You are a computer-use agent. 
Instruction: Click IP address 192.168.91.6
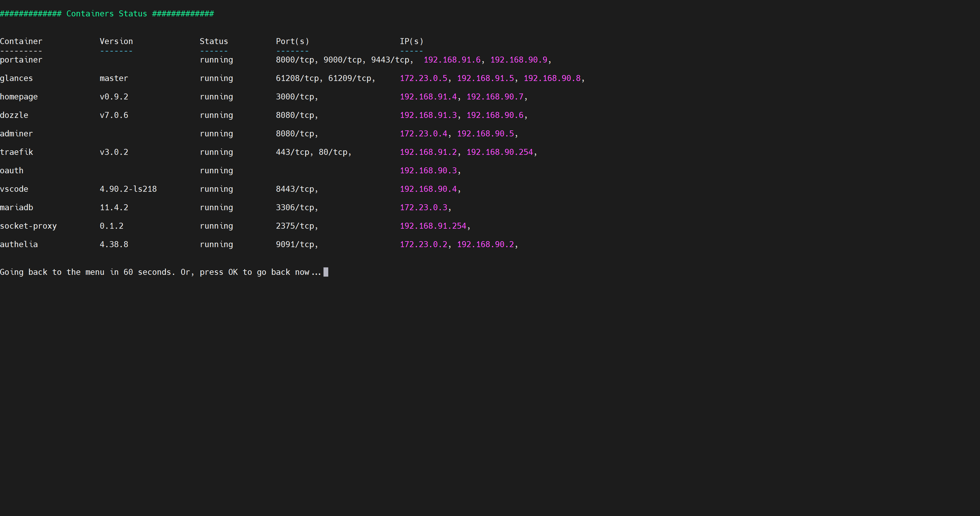click(x=452, y=60)
